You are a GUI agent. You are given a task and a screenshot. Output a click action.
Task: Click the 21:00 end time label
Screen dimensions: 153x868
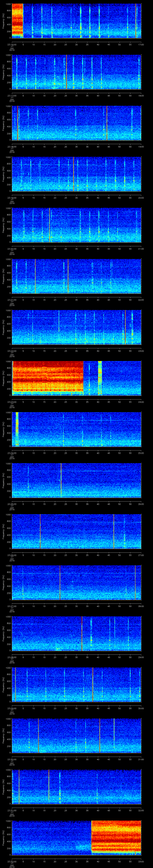click(141, 249)
